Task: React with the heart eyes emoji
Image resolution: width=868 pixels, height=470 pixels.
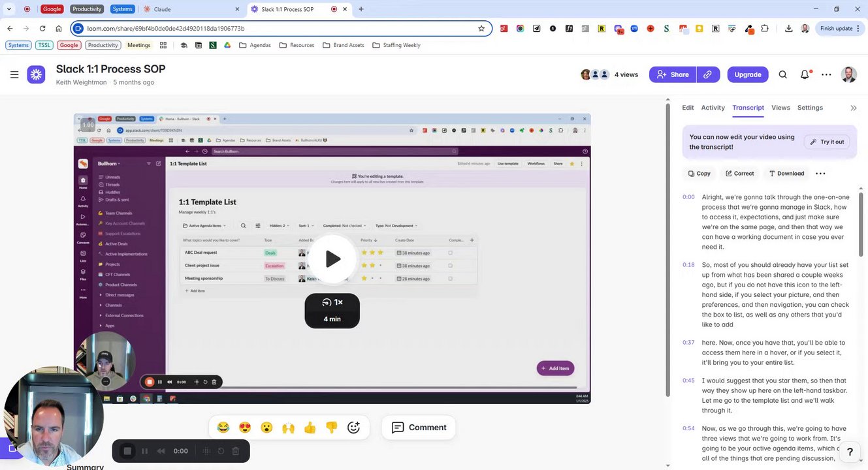Action: [x=245, y=428]
